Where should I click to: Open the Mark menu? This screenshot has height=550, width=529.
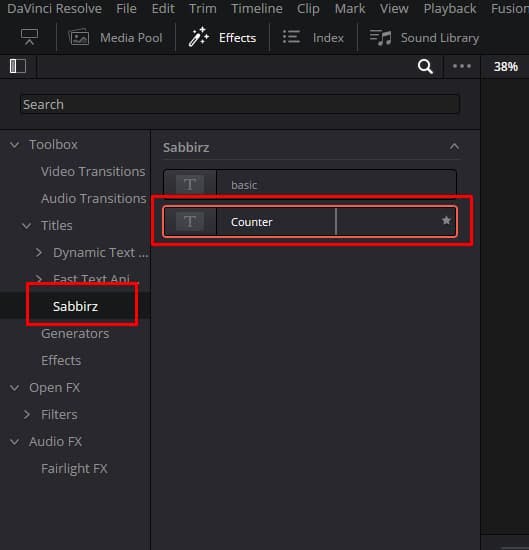click(350, 8)
